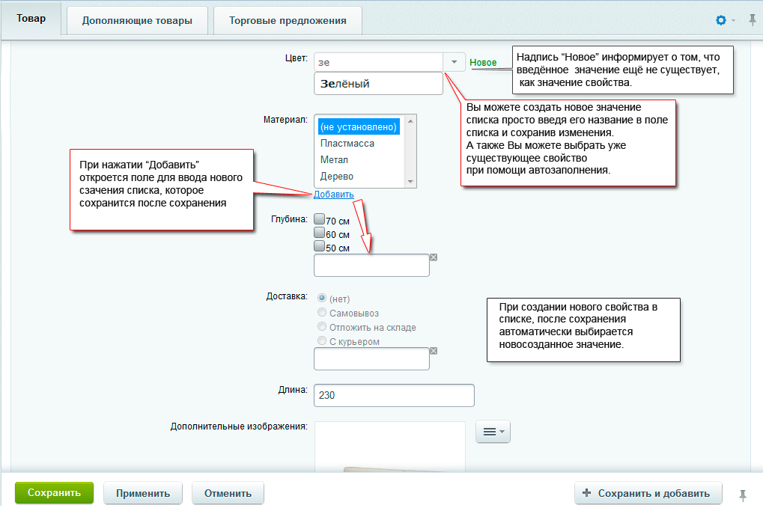Select Пластмасса in the Материал list
Viewport: 763px width, 532px height.
(x=347, y=143)
